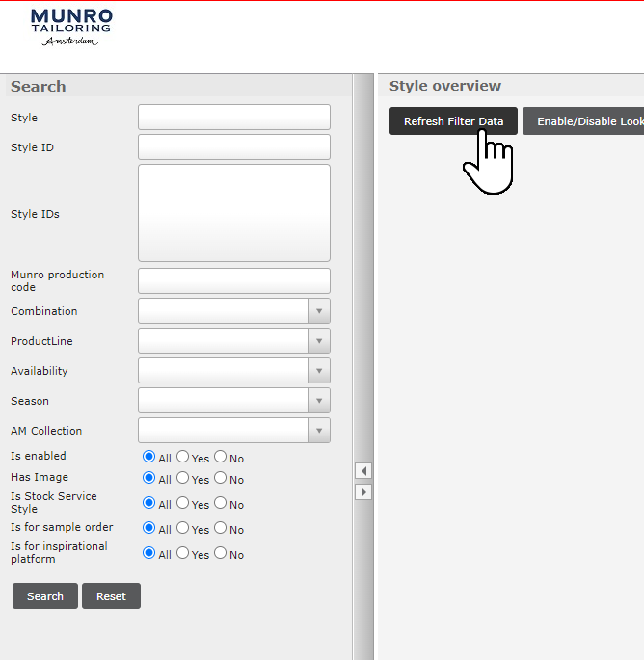644x660 pixels.
Task: Click the Reset button
Action: click(x=111, y=596)
